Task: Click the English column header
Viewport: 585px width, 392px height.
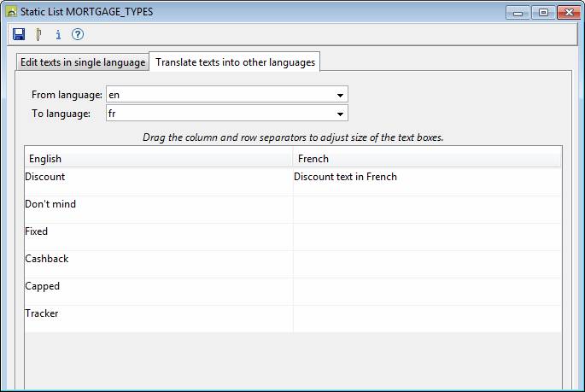Action: (x=158, y=158)
